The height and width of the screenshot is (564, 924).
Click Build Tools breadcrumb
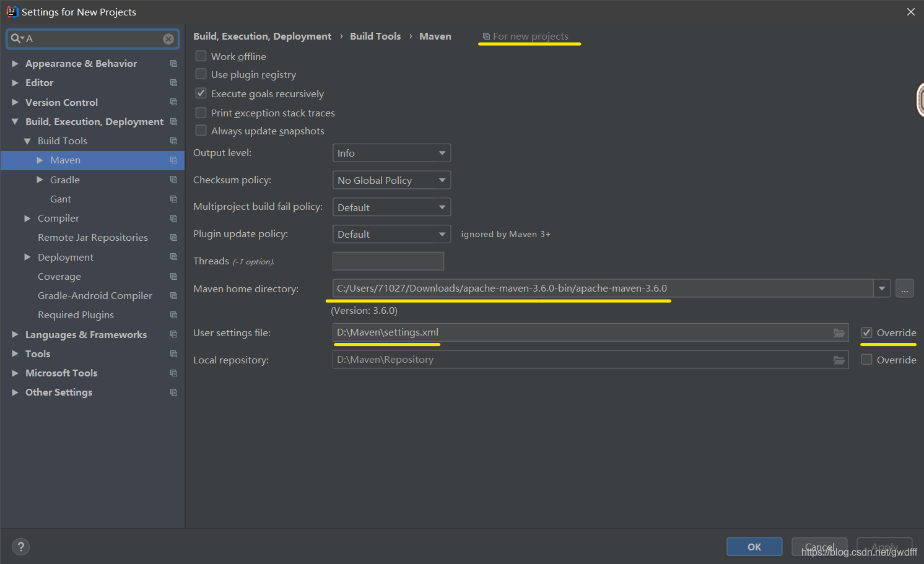pyautogui.click(x=375, y=37)
